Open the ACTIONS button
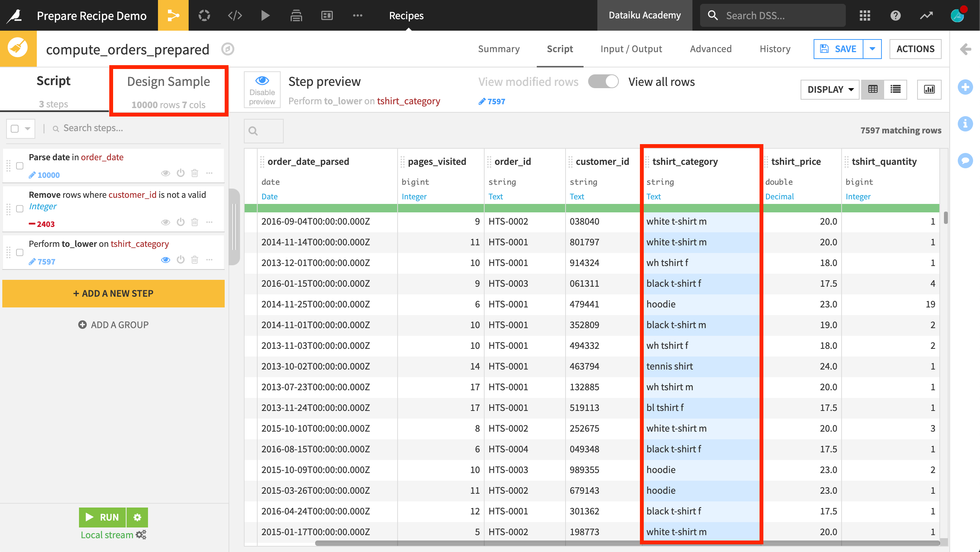The image size is (980, 552). pyautogui.click(x=916, y=49)
